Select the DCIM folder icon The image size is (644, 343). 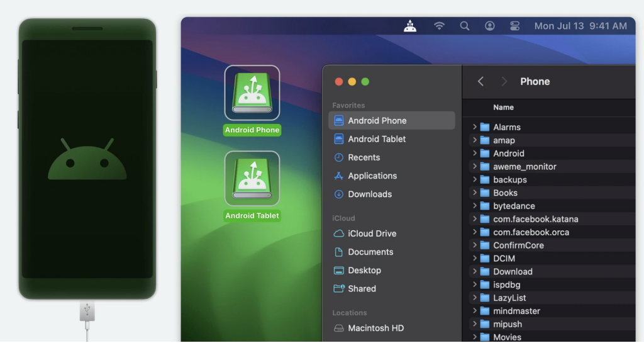[x=485, y=259]
